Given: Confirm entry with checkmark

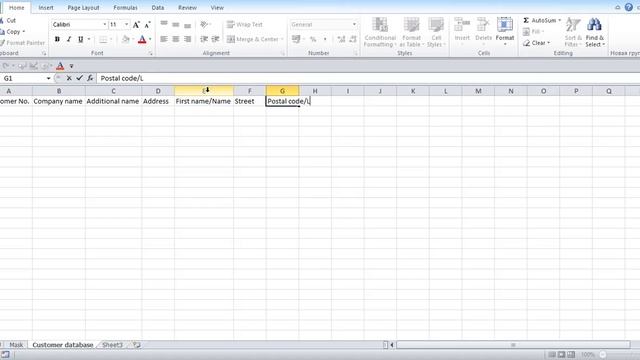Looking at the screenshot, I should click(x=79, y=78).
